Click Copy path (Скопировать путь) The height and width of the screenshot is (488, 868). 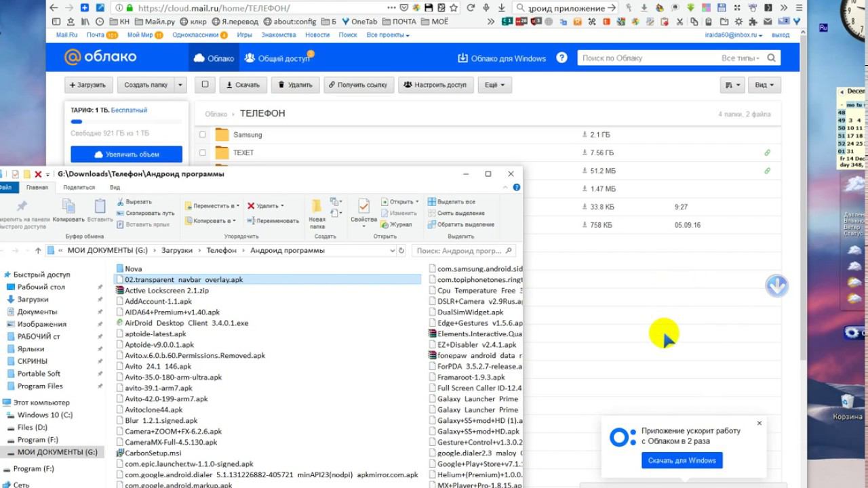coord(145,213)
